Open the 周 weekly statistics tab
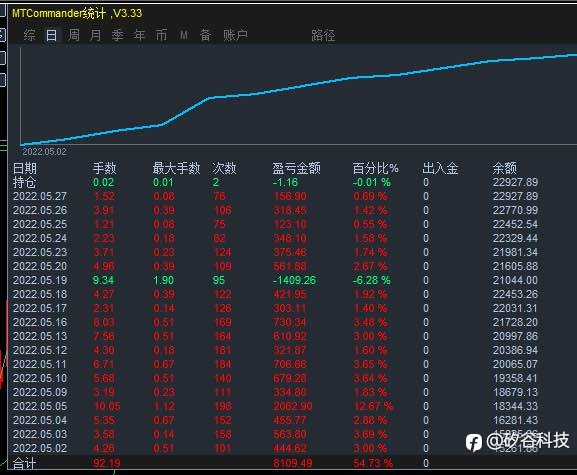577x475 pixels. pos(74,35)
